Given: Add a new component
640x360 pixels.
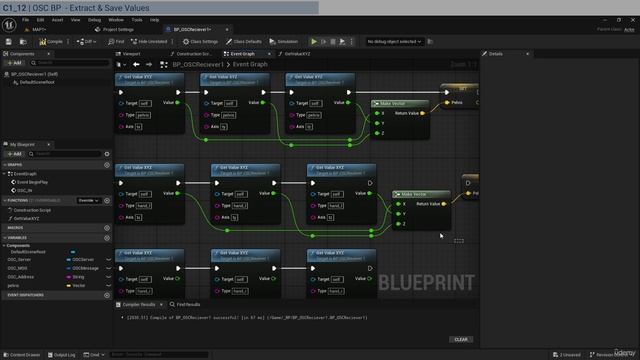Looking at the screenshot, I should tap(14, 63).
